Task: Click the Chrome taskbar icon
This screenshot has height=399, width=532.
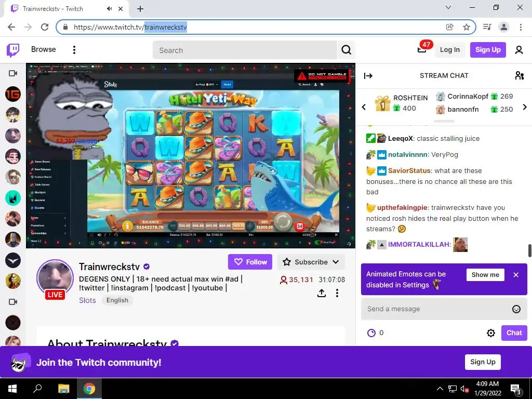Action: (x=89, y=389)
